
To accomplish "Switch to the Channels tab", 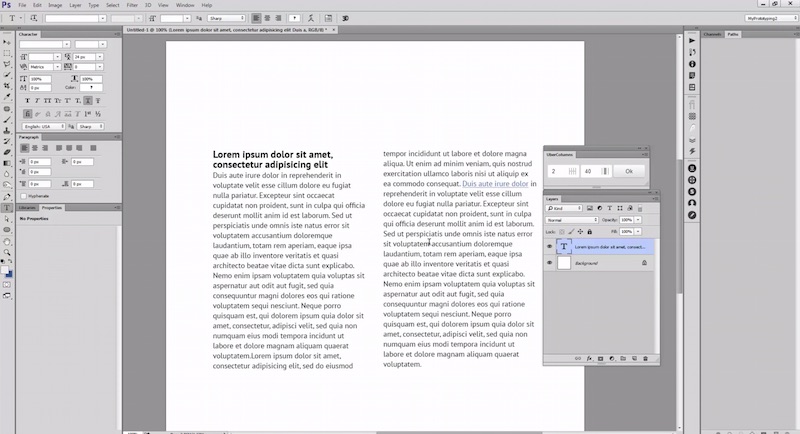I will [x=712, y=34].
